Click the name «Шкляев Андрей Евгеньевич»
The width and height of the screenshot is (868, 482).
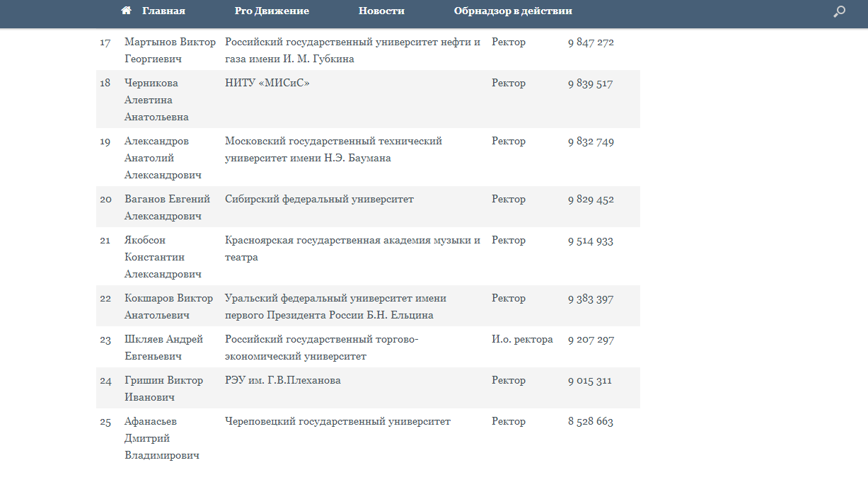click(x=163, y=348)
